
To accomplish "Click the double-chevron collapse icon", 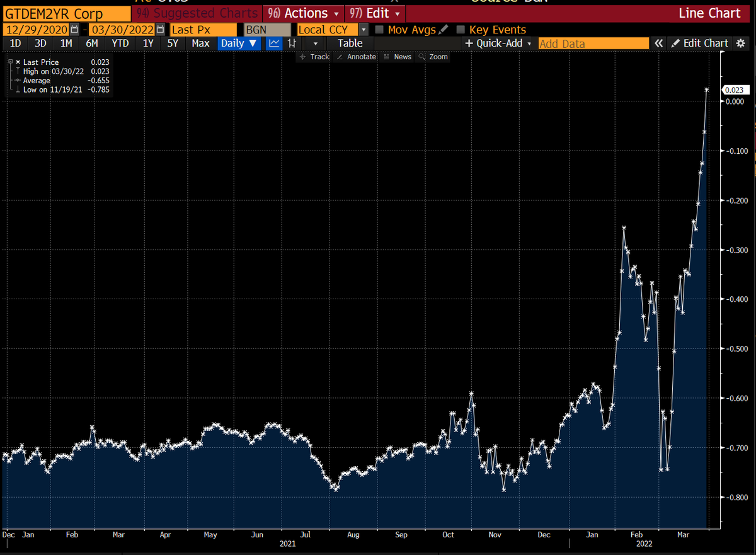I will click(x=659, y=43).
